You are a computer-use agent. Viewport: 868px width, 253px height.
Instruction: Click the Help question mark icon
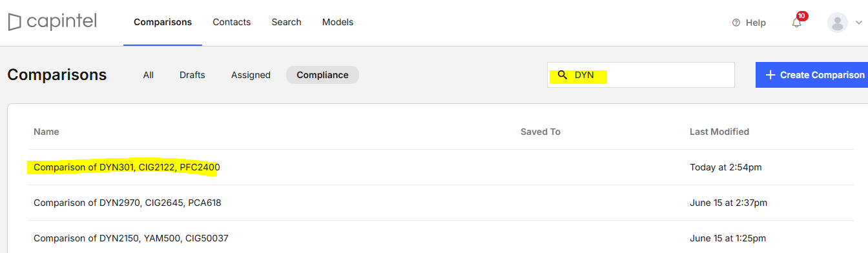[736, 23]
